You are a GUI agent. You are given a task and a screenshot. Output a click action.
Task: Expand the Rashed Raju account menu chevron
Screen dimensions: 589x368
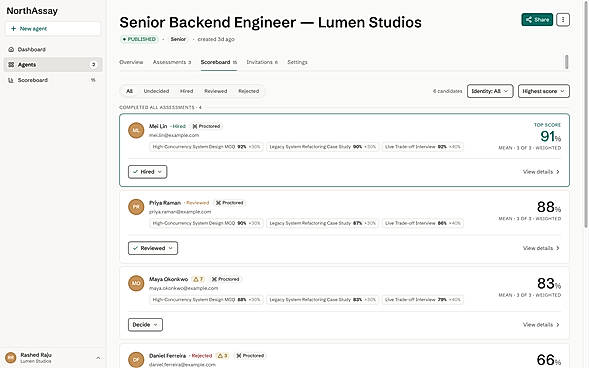tap(98, 358)
